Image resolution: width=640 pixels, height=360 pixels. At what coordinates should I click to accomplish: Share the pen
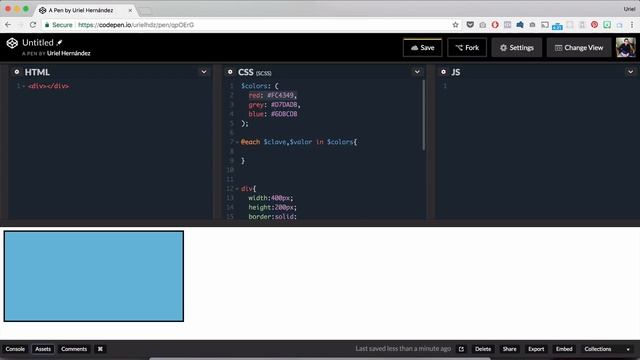[x=509, y=349]
